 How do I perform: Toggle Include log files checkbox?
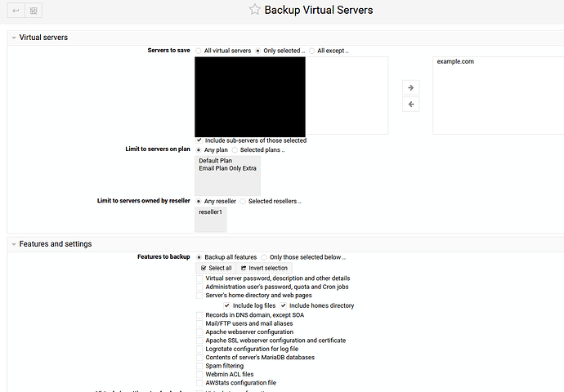coord(226,305)
